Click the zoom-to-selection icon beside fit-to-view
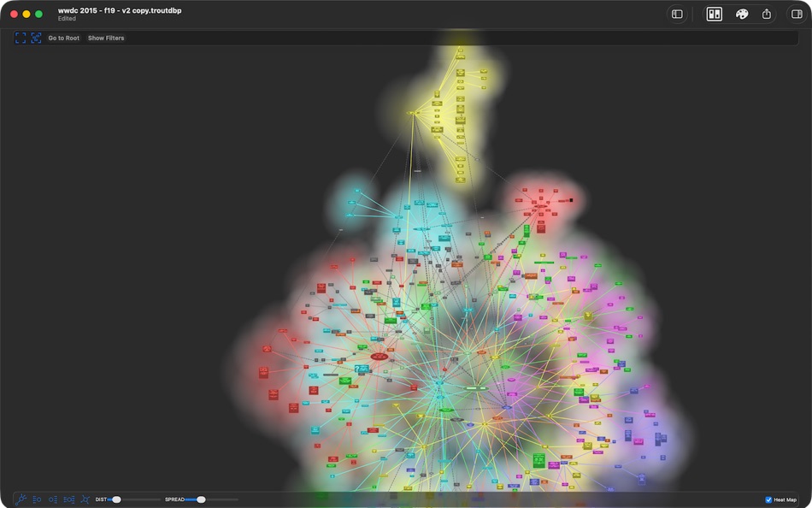 [36, 38]
